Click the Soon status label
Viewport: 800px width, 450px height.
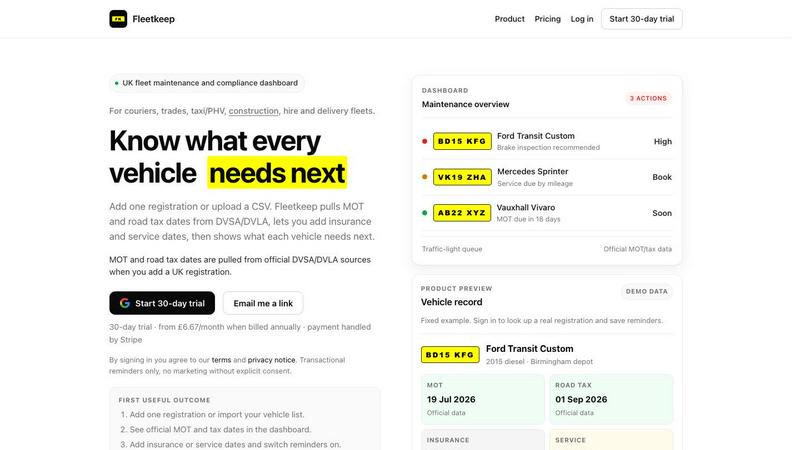(x=662, y=213)
